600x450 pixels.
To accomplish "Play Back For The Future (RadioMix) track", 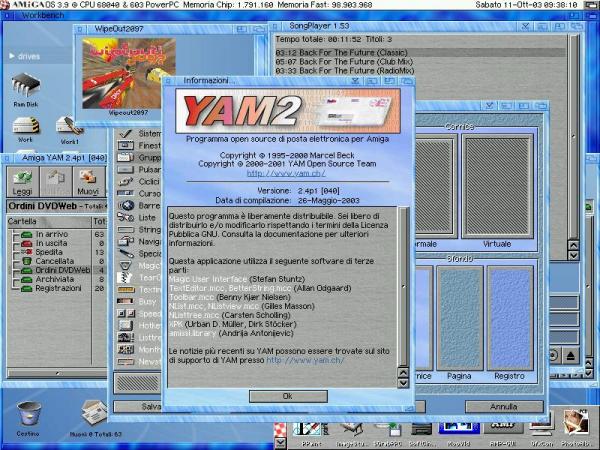I will pyautogui.click(x=420, y=71).
